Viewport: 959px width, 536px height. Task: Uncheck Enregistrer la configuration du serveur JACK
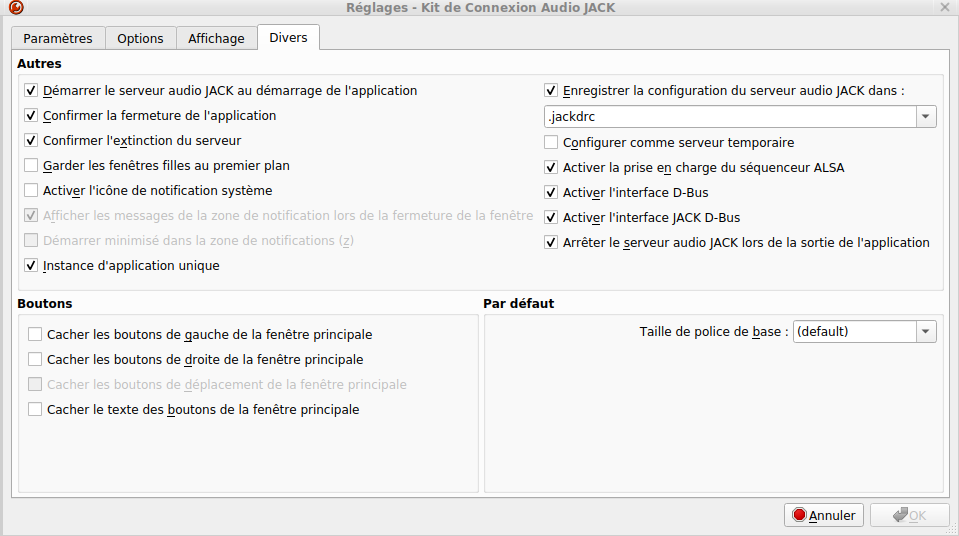pos(551,91)
